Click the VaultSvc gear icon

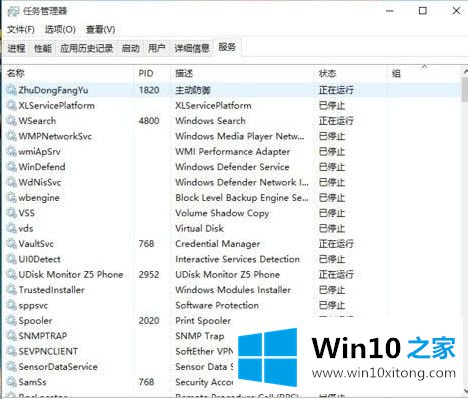(11, 244)
